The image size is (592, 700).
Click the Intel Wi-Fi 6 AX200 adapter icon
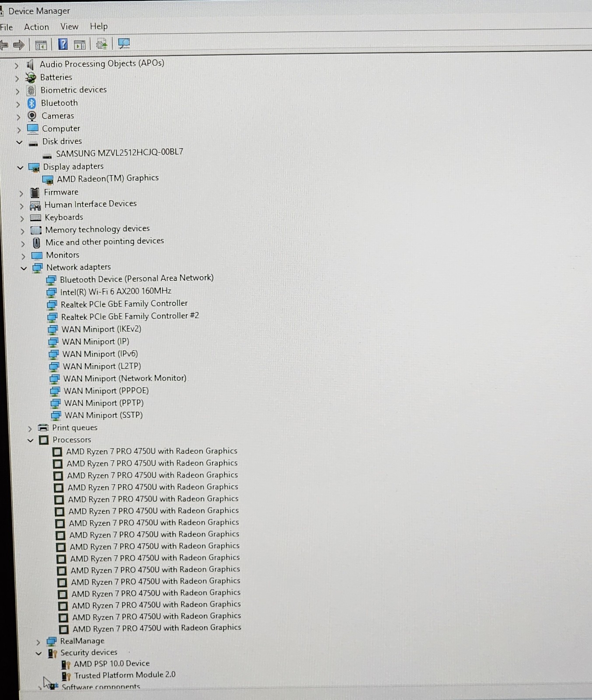52,292
